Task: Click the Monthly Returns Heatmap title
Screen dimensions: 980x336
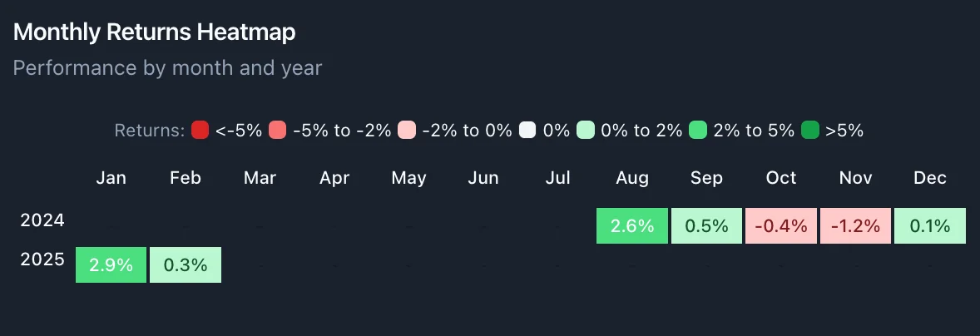Action: pos(155,32)
